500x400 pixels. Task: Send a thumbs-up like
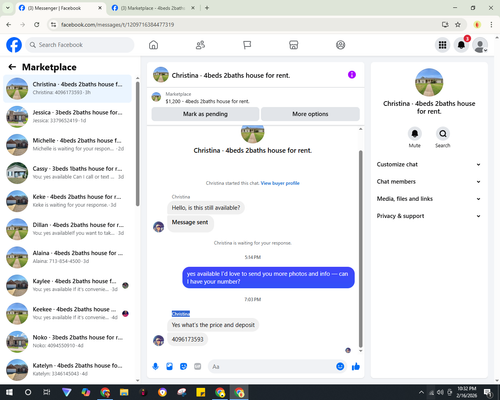click(356, 367)
